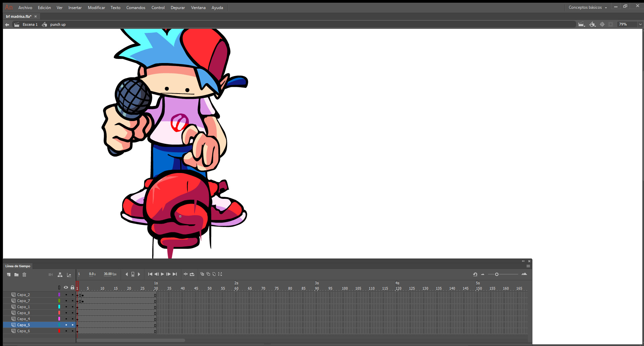Expand the stage zoom percentage dropdown
644x346 pixels.
point(640,24)
